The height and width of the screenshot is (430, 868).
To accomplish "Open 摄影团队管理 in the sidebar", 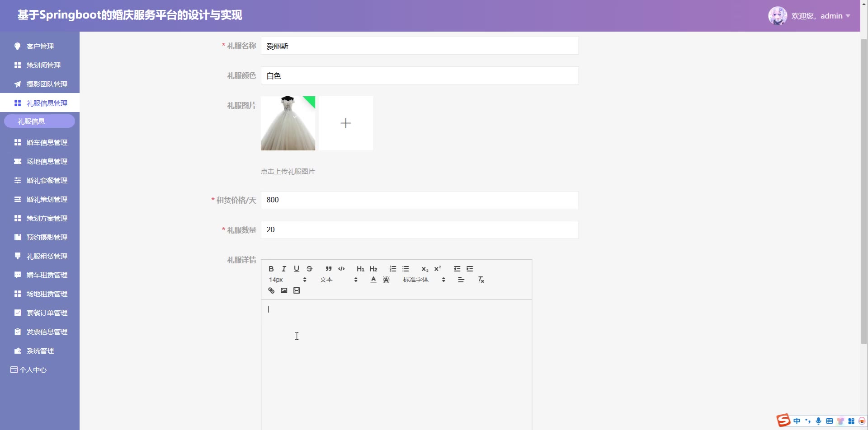I will point(40,84).
